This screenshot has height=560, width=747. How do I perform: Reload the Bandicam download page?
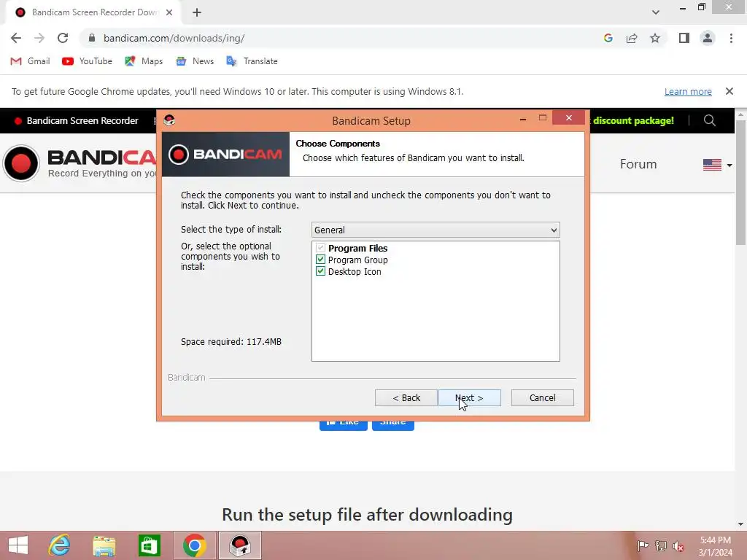pos(63,38)
